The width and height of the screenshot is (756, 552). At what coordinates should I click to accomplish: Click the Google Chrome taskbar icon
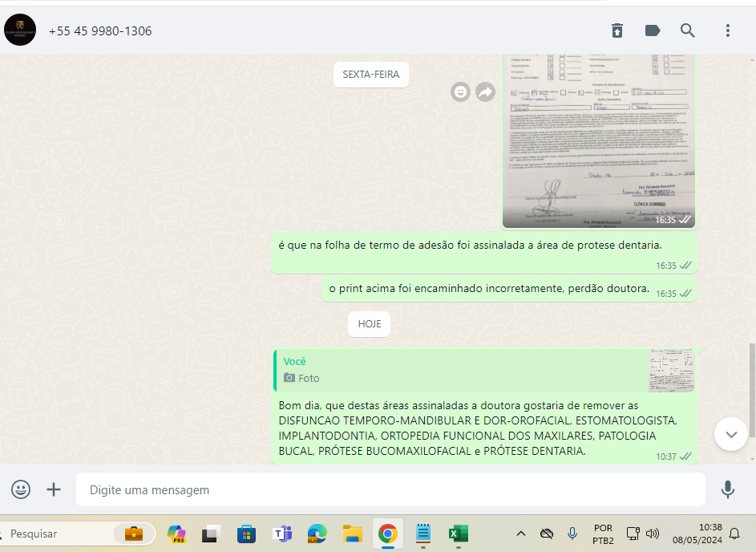[x=388, y=534]
